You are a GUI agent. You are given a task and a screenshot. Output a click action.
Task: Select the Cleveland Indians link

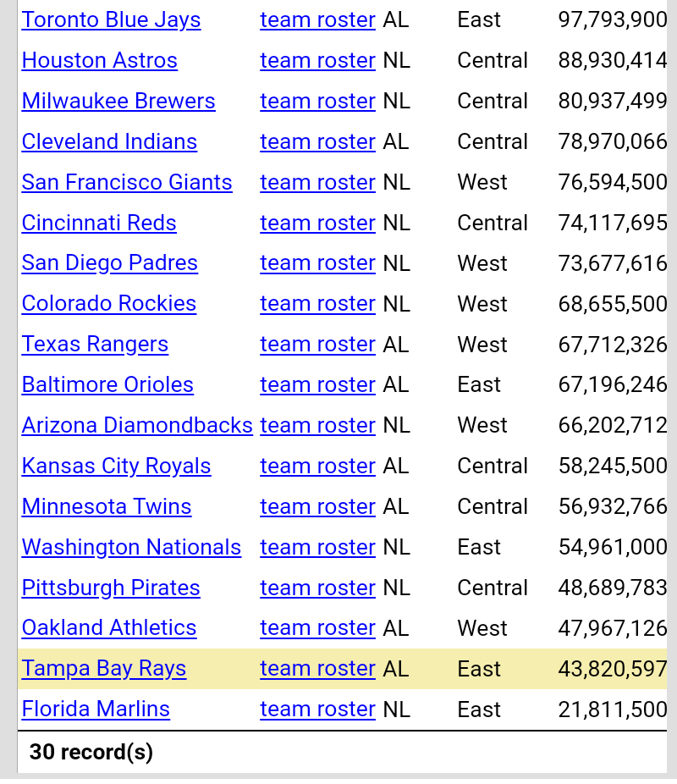click(109, 141)
